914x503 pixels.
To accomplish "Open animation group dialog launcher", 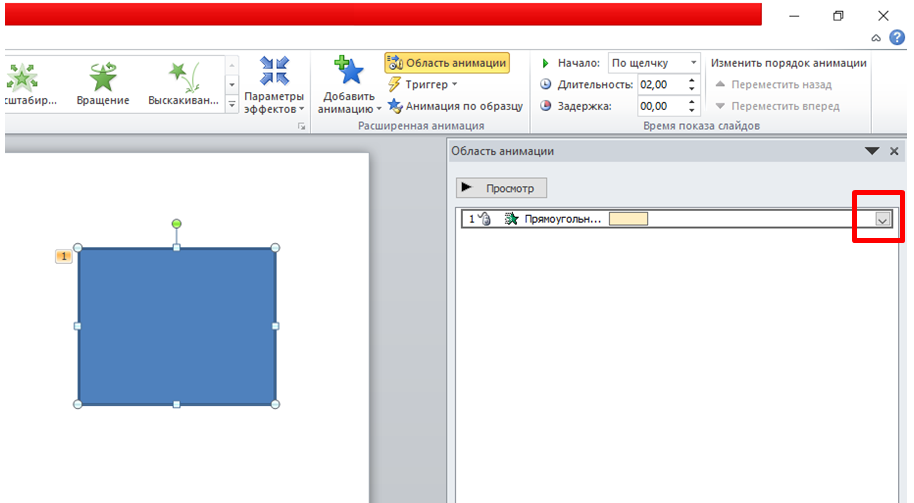I will click(301, 126).
